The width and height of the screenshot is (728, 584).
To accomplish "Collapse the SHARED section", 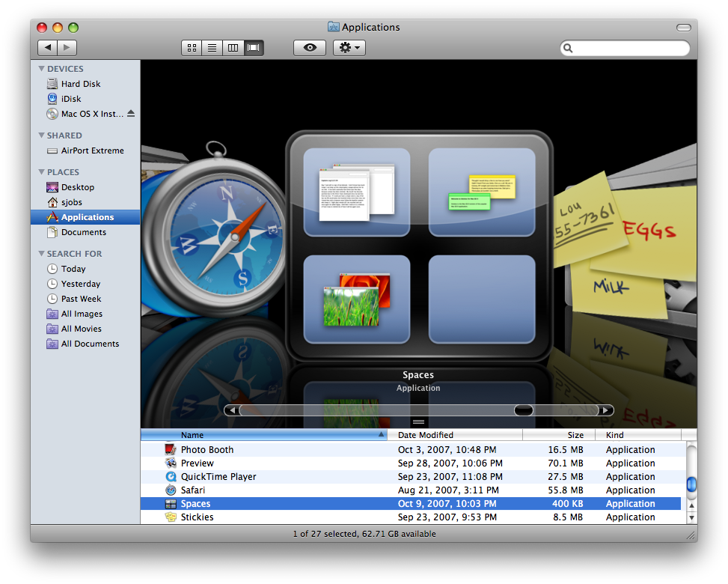I will pos(41,136).
